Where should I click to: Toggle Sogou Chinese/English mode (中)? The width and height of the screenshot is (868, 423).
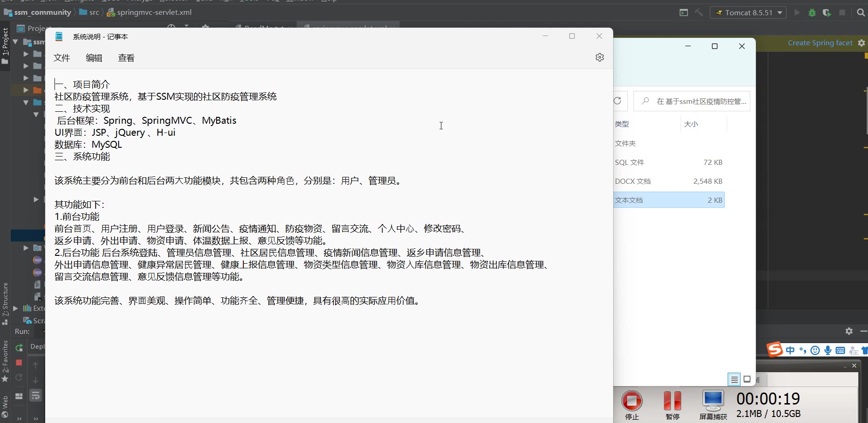tap(790, 350)
